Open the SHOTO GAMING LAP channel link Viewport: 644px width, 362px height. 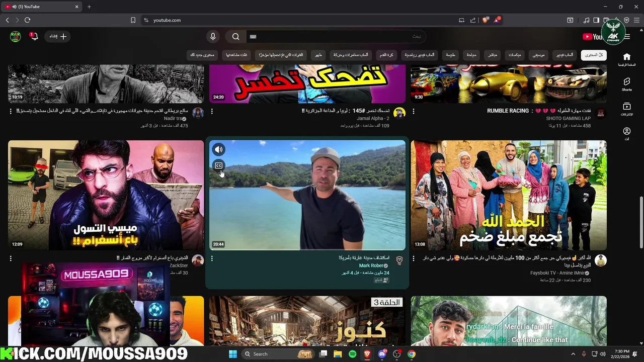point(569,118)
